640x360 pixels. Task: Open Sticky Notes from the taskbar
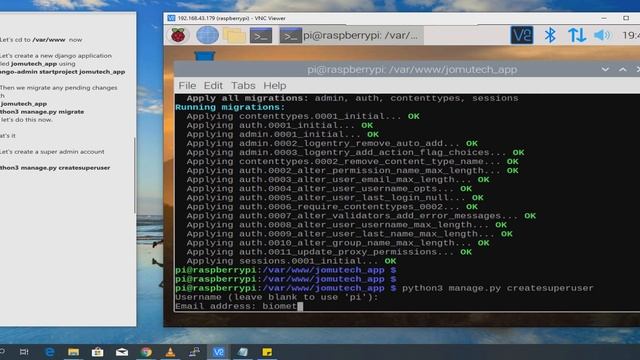(267, 352)
